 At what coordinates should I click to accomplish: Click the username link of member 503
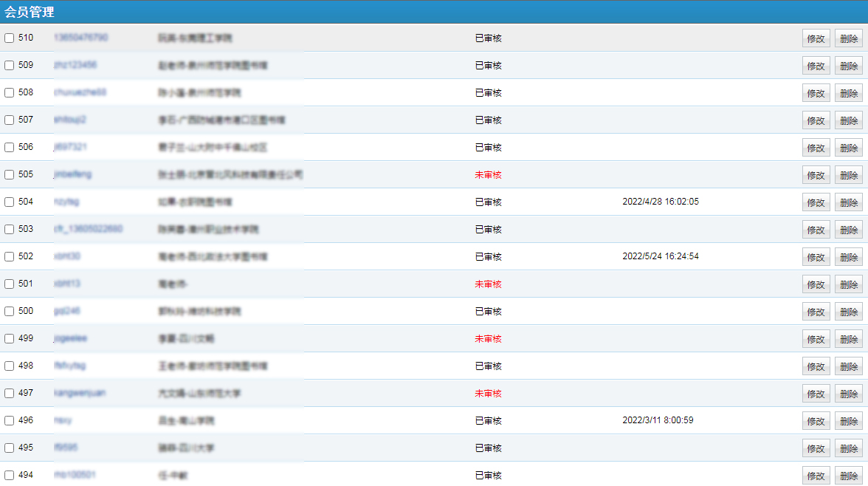click(x=88, y=229)
